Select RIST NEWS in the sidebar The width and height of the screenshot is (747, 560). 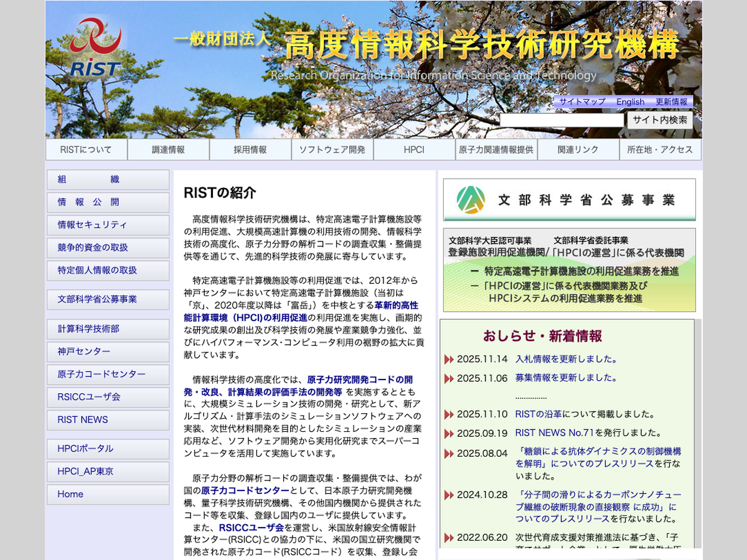pos(108,420)
